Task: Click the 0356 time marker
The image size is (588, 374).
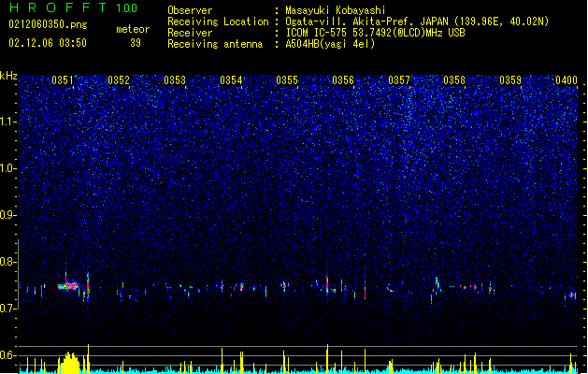Action: coord(343,80)
